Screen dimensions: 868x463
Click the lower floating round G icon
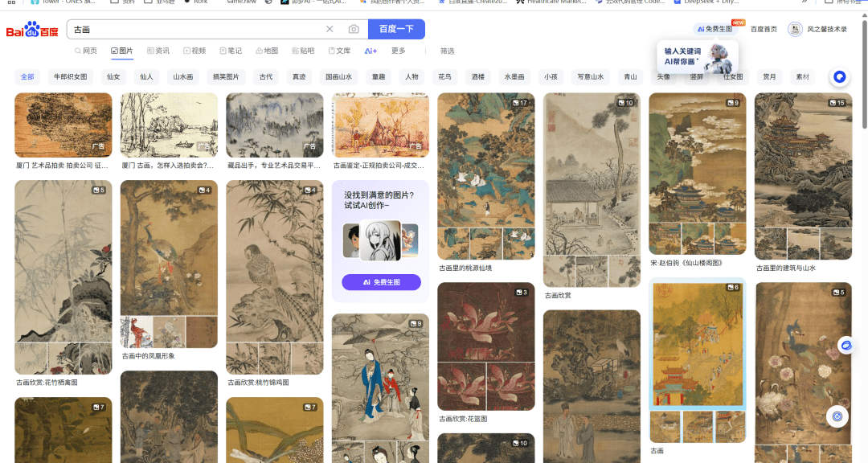(837, 416)
